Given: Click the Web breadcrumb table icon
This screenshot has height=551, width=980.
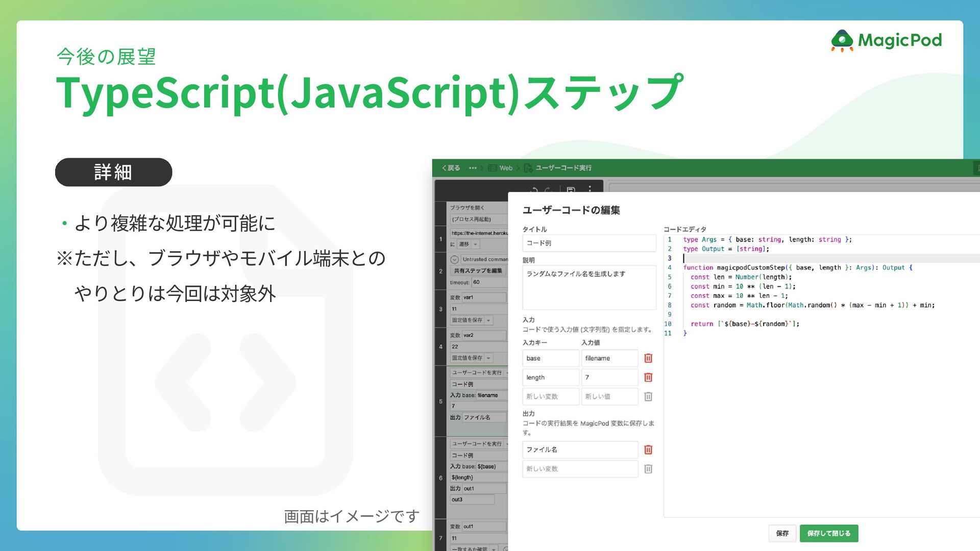Looking at the screenshot, I should coord(492,168).
